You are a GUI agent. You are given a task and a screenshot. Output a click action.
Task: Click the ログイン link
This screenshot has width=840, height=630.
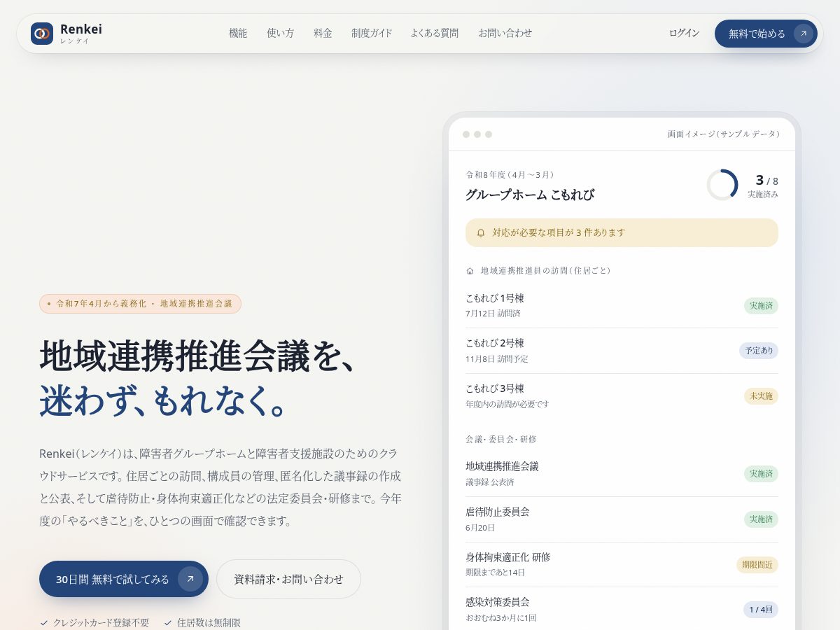[684, 33]
